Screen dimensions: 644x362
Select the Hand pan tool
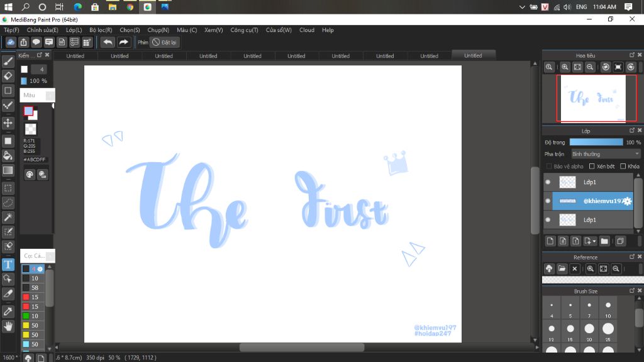click(8, 326)
